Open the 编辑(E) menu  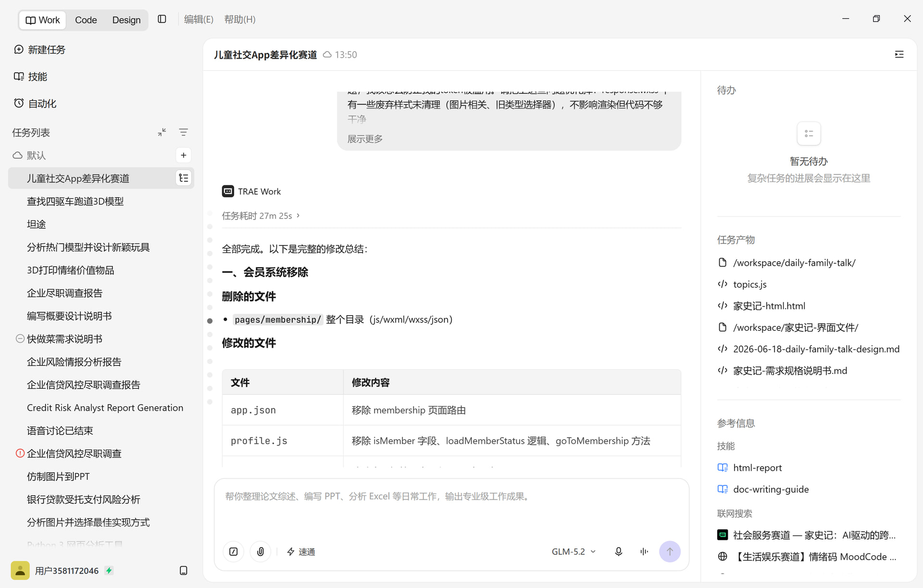(199, 19)
